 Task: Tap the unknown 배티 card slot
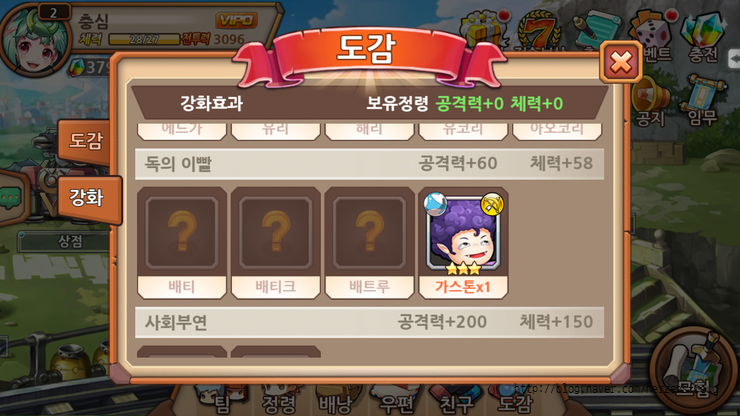[182, 243]
